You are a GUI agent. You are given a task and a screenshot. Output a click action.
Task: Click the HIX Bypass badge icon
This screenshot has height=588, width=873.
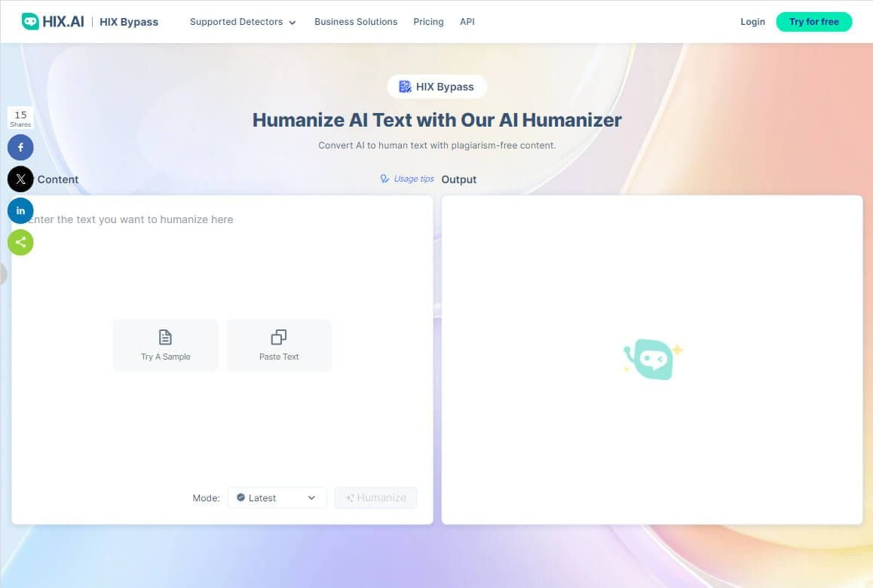pos(405,87)
